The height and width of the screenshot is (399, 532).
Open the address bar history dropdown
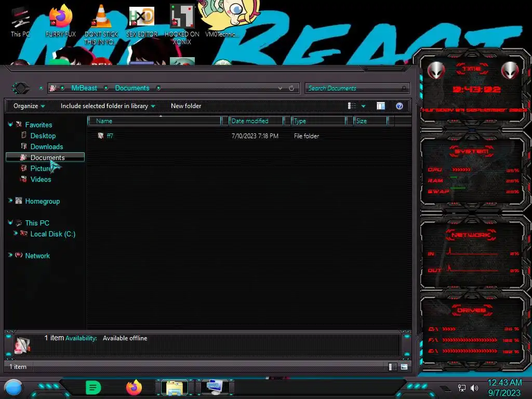pos(280,88)
